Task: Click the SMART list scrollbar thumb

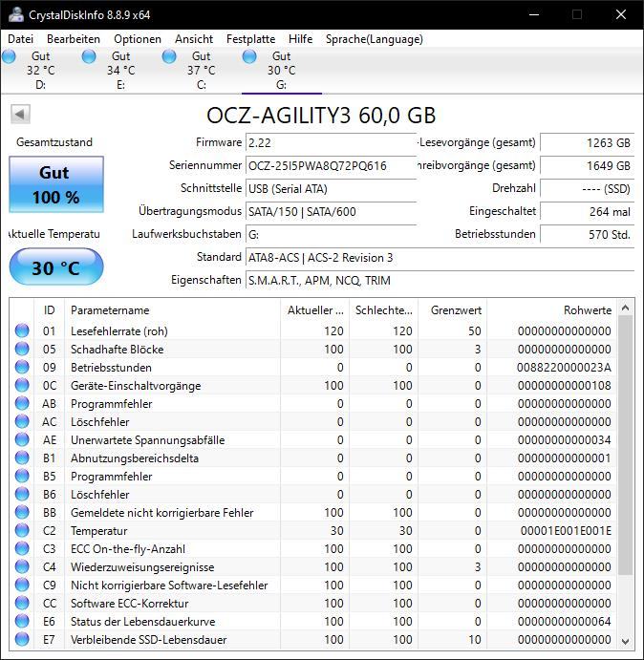Action: tap(626, 445)
